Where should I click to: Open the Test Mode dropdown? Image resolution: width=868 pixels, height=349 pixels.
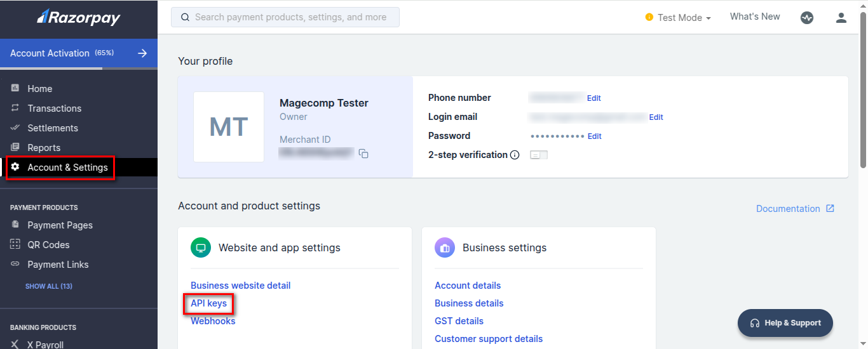[678, 18]
